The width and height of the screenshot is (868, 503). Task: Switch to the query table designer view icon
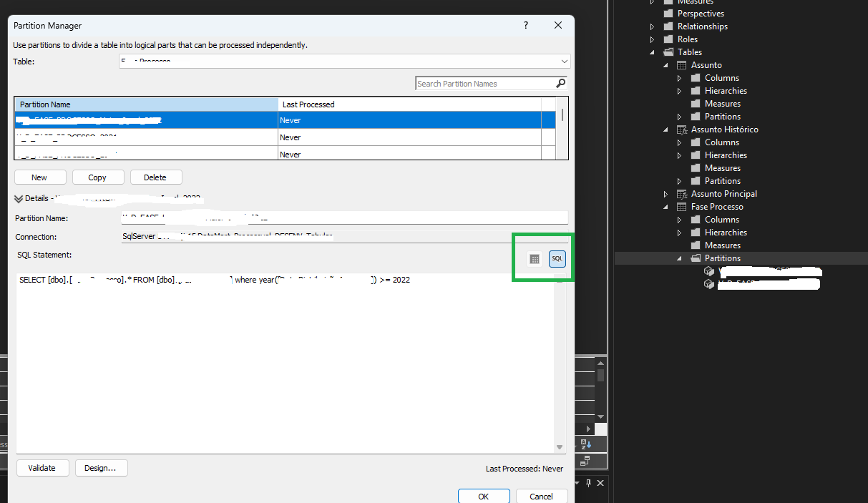pyautogui.click(x=535, y=259)
